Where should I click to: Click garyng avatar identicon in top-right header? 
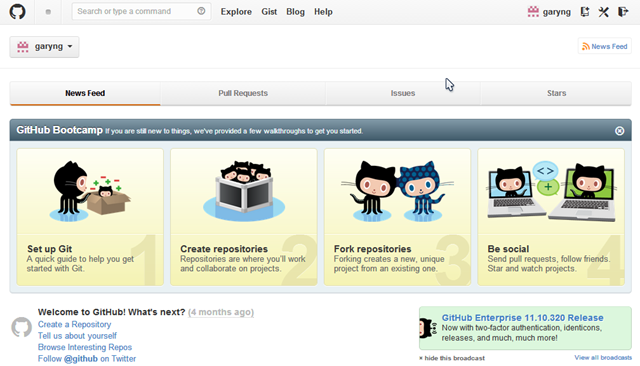tap(533, 11)
